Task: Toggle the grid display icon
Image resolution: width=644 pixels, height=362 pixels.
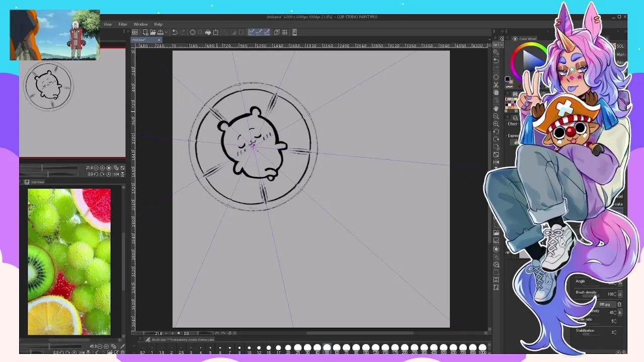Action: pyautogui.click(x=284, y=32)
